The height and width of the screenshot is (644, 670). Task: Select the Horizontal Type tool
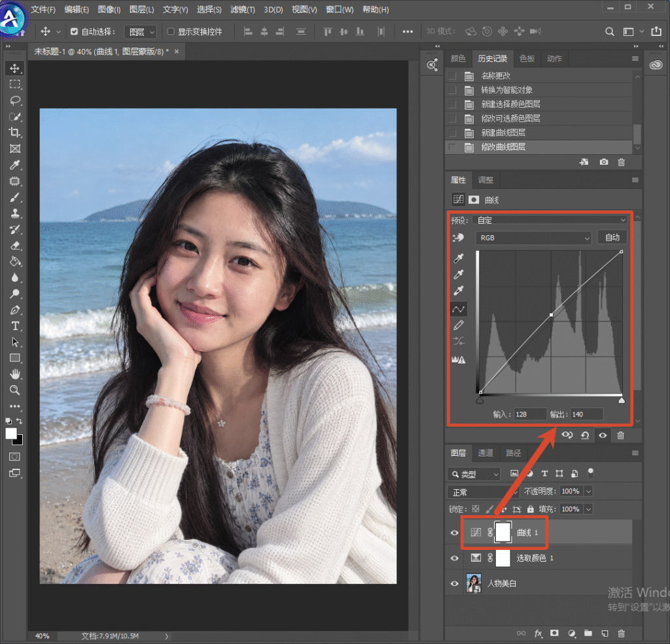point(15,326)
